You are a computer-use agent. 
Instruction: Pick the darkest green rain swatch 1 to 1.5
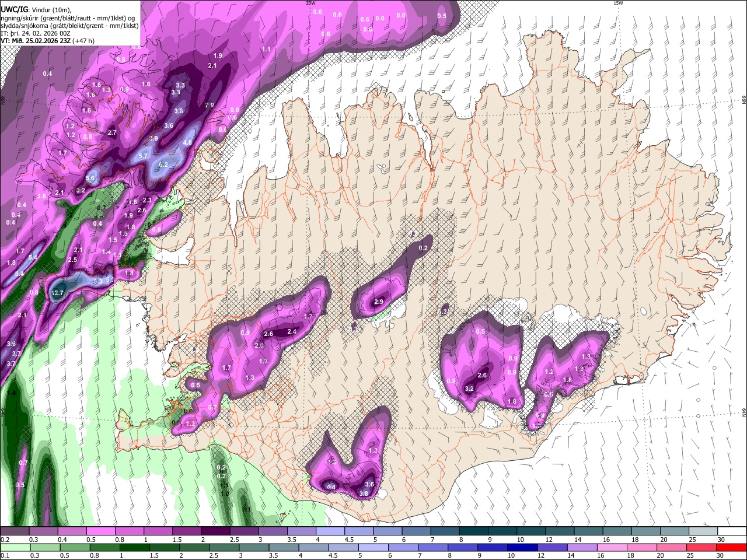pyautogui.click(x=134, y=547)
